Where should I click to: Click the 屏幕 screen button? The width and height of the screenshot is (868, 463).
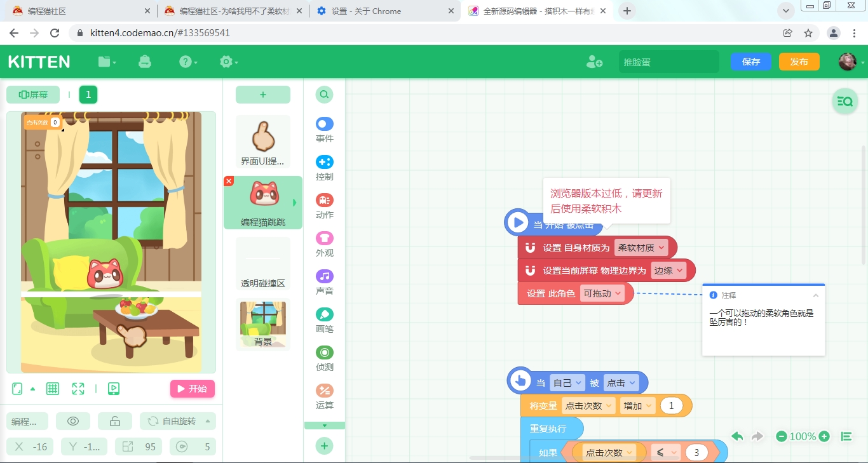tap(33, 95)
